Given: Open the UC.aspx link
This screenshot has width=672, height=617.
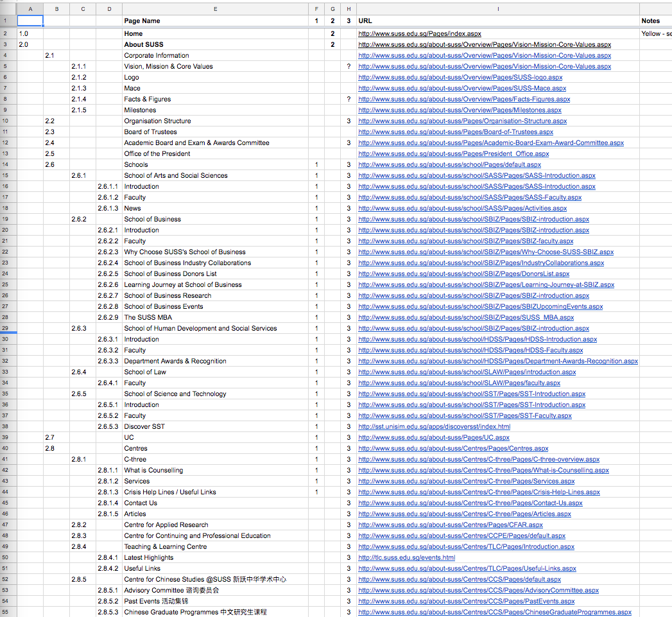Looking at the screenshot, I should click(x=434, y=437).
